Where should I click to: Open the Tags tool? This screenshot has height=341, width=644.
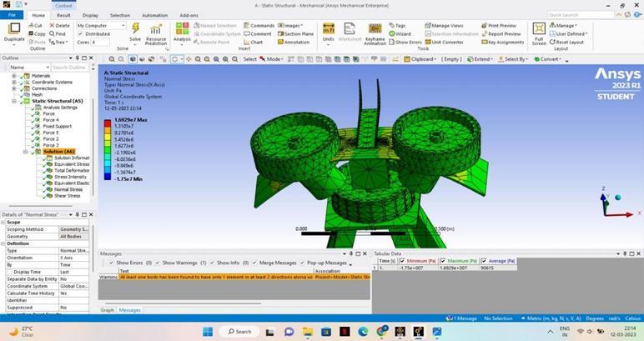coord(397,26)
